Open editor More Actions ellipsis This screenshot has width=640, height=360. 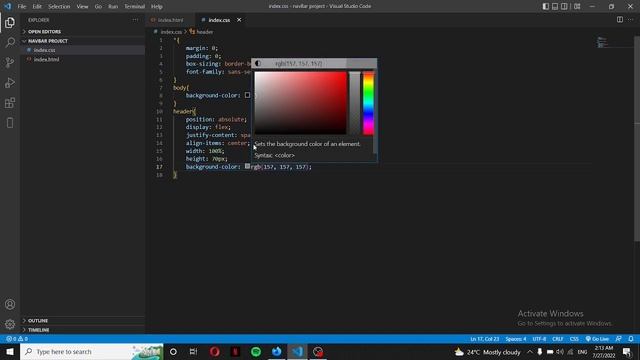click(631, 20)
